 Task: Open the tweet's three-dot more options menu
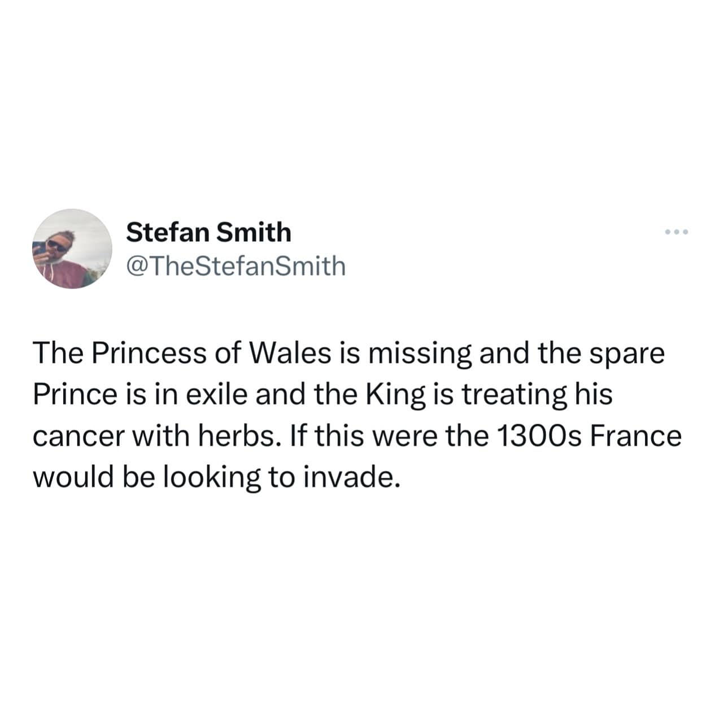tap(678, 230)
